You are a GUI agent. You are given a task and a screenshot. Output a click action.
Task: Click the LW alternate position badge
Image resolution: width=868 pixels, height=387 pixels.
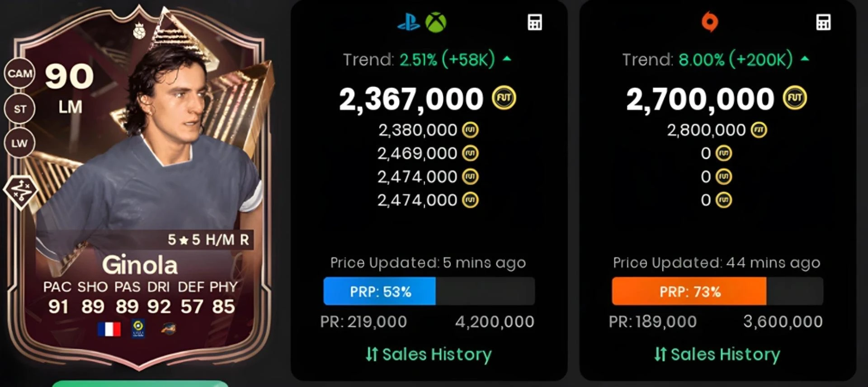pyautogui.click(x=19, y=143)
